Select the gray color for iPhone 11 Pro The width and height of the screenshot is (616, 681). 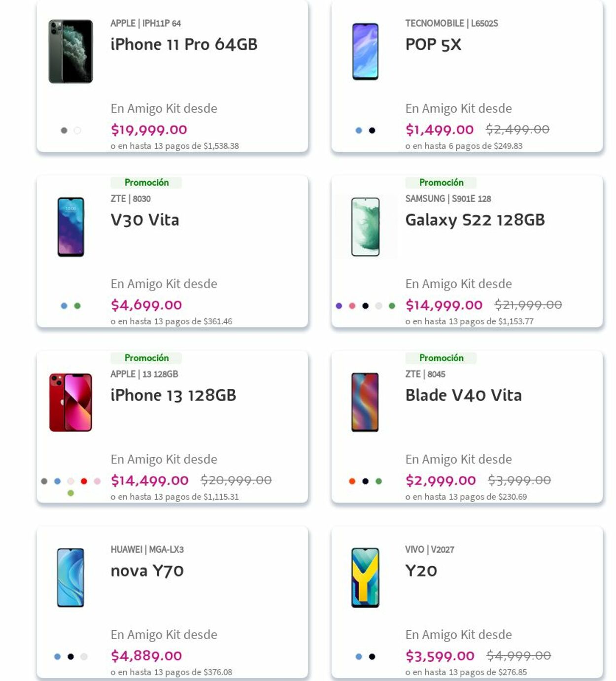pos(64,131)
